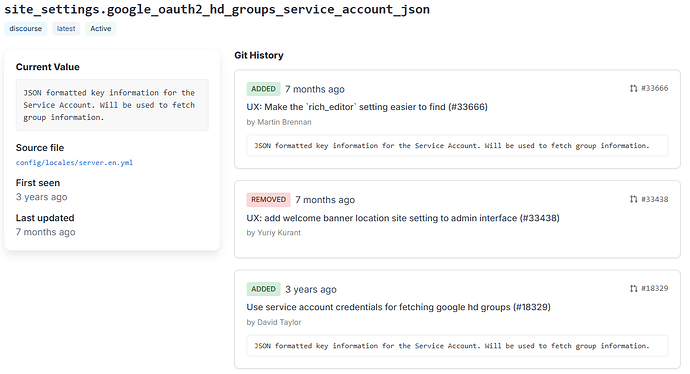Screen dimensions: 690x374
Task: Select the commit title about rich_editor setting
Action: (367, 107)
